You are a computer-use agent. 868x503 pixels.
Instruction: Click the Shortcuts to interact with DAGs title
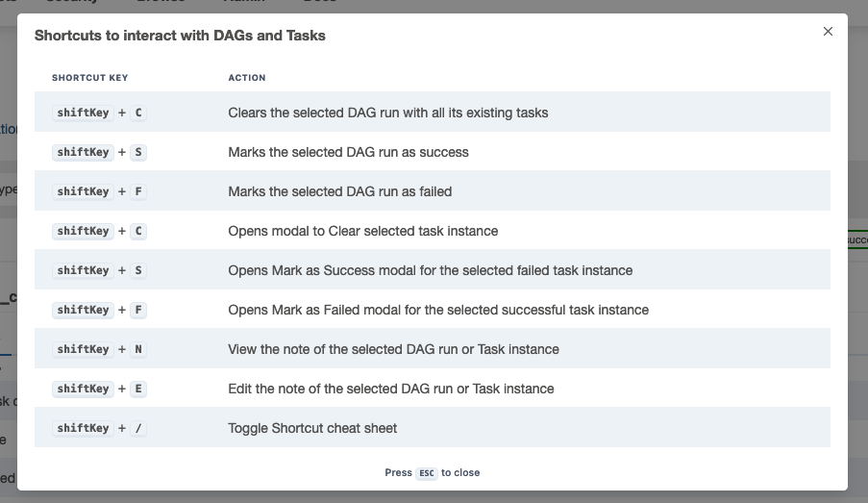coord(180,36)
